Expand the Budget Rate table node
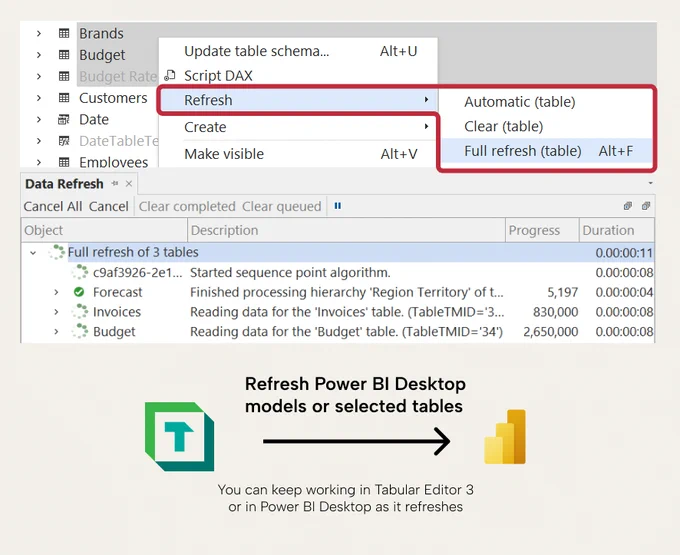 click(39, 76)
